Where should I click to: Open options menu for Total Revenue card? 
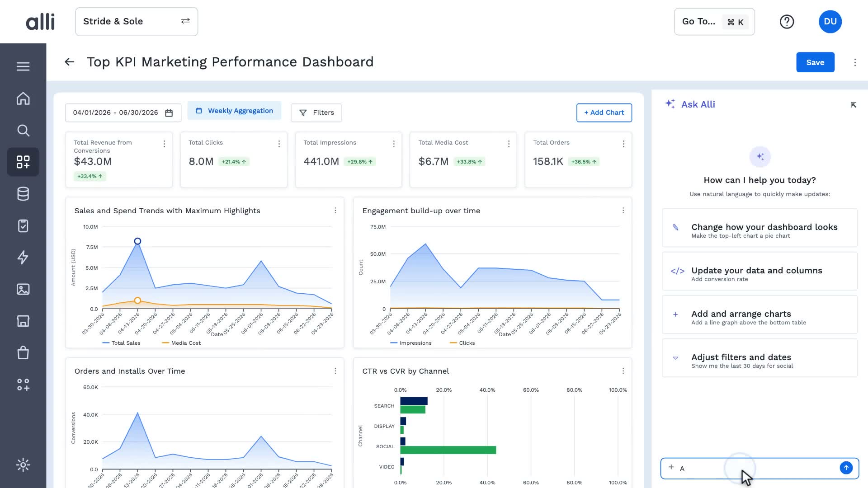(164, 144)
